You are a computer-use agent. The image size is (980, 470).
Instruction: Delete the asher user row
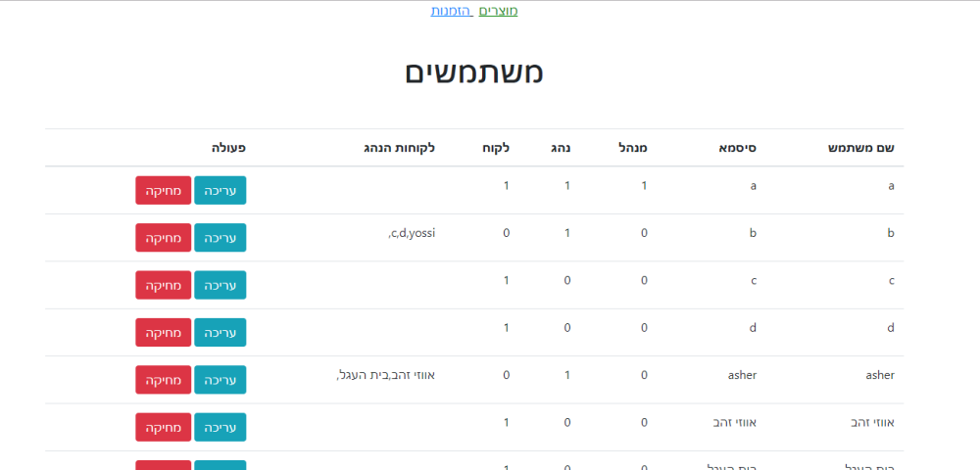(x=163, y=380)
